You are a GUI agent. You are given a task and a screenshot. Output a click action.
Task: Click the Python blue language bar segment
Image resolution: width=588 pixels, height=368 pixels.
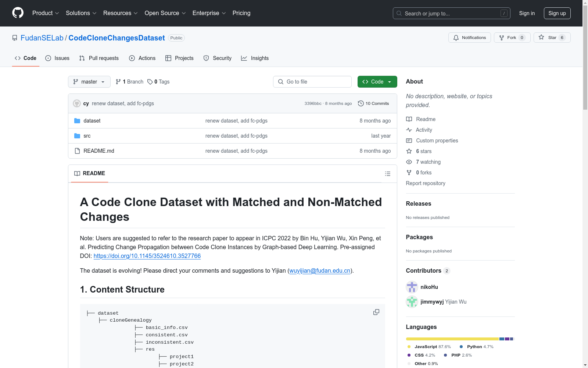[x=502, y=339]
